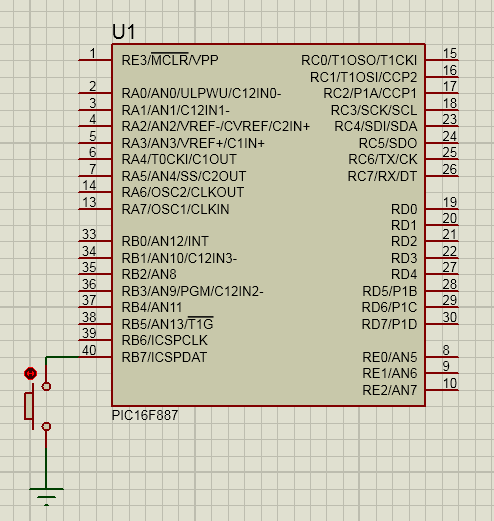Select pin 33 RB0/AN12/INT
Viewport: 494px width, 521px height.
(x=95, y=241)
